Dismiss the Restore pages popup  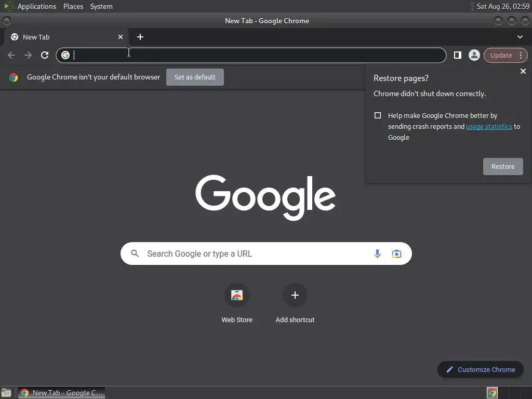[x=523, y=71]
